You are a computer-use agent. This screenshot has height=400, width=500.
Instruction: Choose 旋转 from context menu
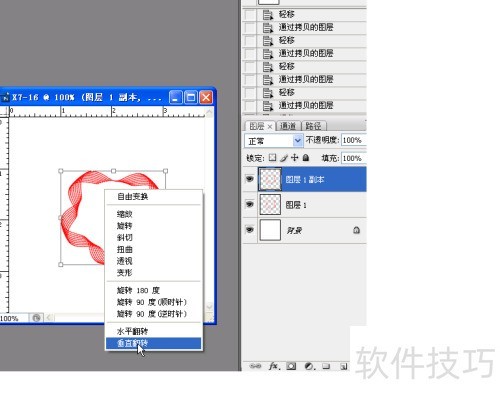(154, 226)
